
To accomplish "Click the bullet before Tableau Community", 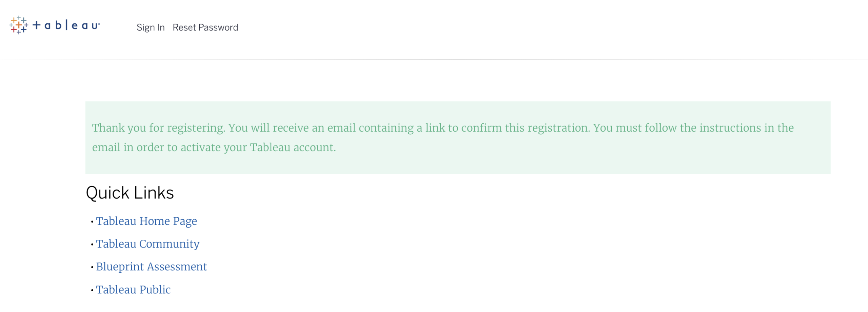I will (92, 245).
